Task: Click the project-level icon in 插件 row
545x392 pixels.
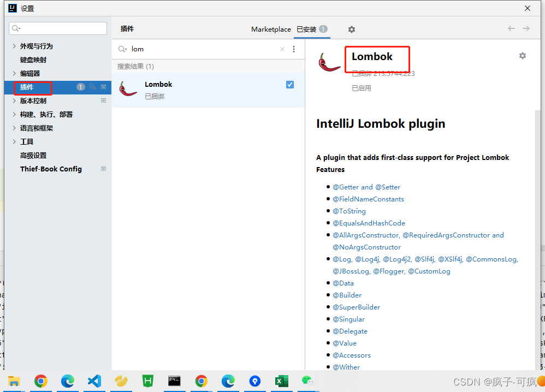Action: [x=103, y=87]
